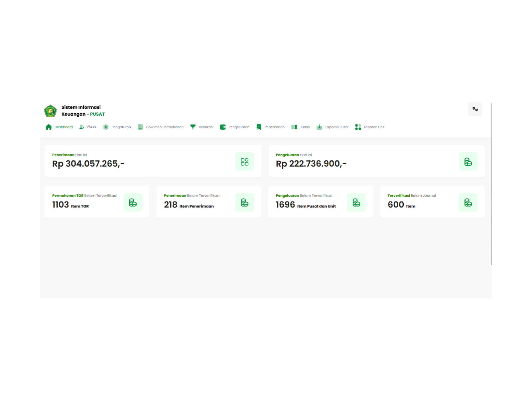This screenshot has width=532, height=399.
Task: Select Pengeluaran in the navigation bar
Action: point(235,127)
